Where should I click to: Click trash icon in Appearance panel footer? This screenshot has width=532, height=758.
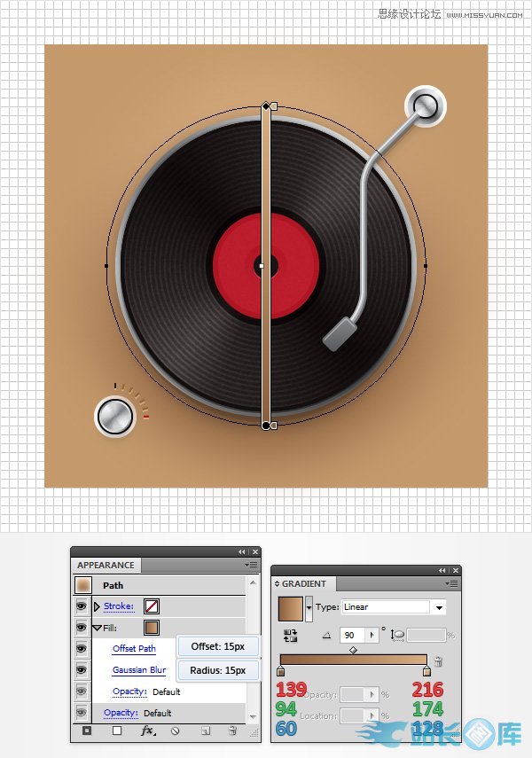(232, 731)
